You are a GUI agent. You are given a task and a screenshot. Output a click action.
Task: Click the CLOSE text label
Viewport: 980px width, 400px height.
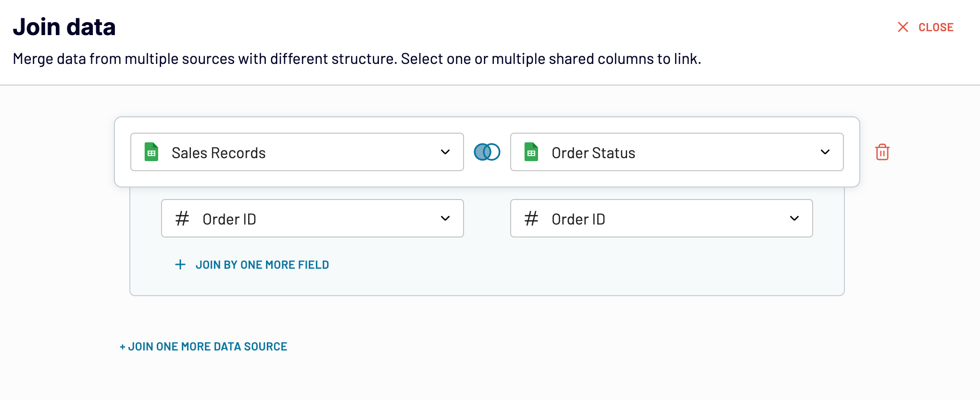(936, 27)
